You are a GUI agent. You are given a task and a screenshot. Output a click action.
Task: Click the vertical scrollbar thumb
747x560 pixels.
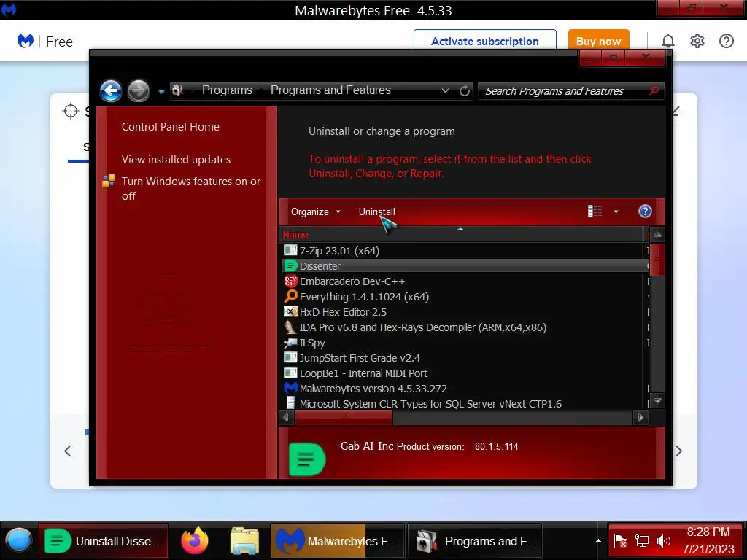click(657, 259)
